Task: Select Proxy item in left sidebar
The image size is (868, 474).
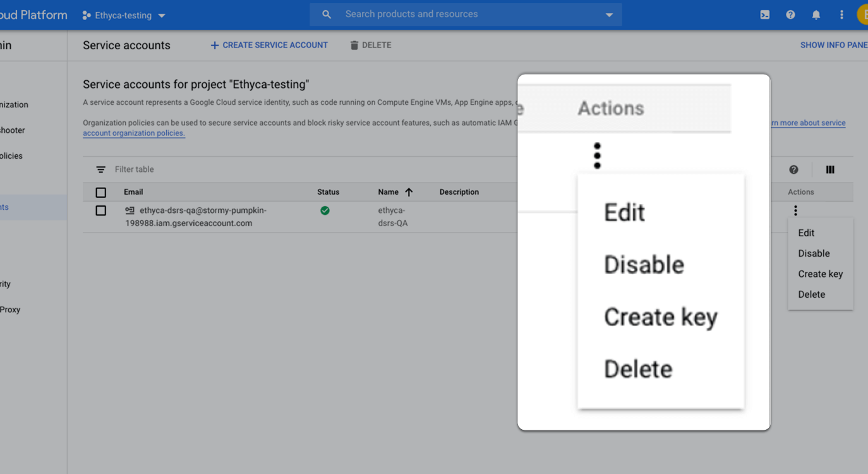Action: coord(10,310)
